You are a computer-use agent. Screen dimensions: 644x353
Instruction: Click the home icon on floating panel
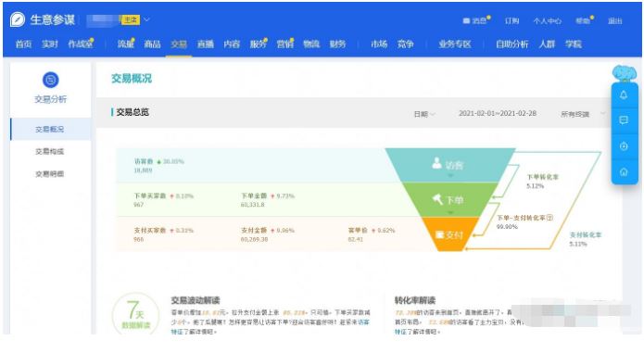tap(624, 172)
